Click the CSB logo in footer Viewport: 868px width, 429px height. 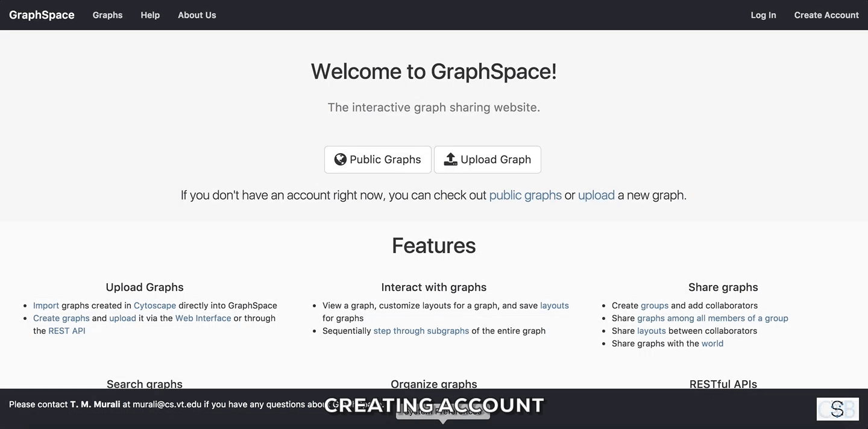point(837,409)
